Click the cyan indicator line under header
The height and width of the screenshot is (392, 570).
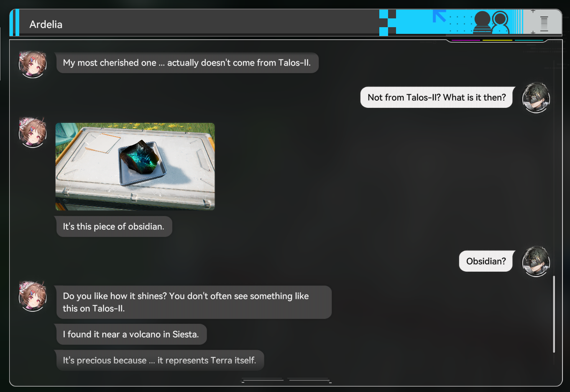tap(529, 41)
